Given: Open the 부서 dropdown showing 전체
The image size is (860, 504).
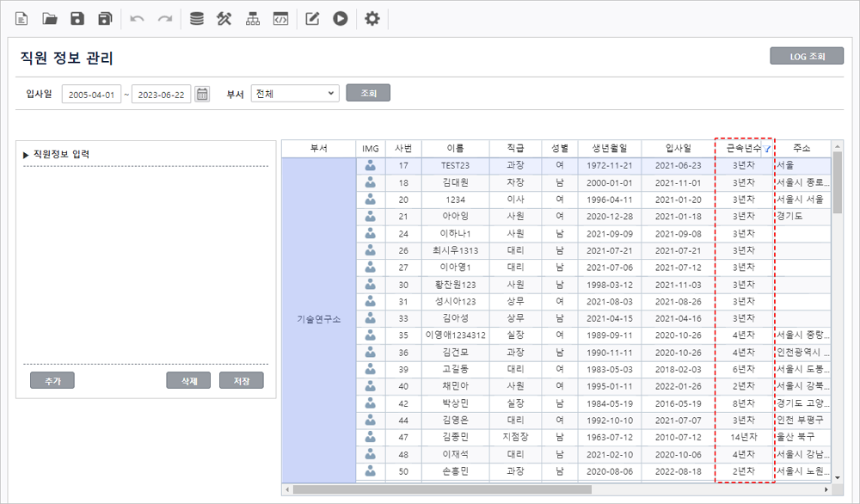Looking at the screenshot, I should click(295, 93).
